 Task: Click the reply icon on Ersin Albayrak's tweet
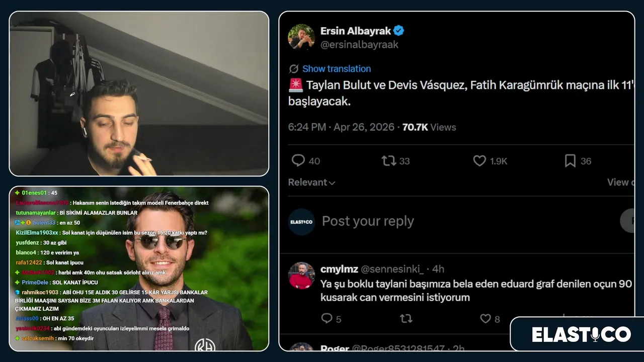298,161
